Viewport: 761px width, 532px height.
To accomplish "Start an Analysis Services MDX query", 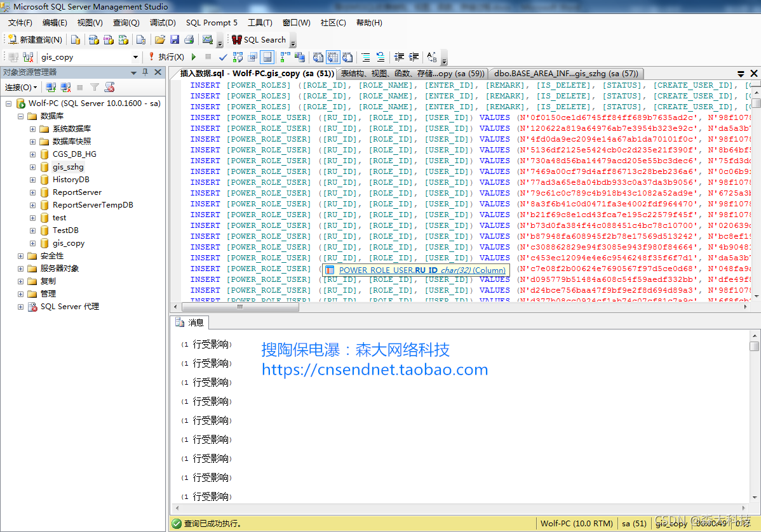I will point(93,40).
